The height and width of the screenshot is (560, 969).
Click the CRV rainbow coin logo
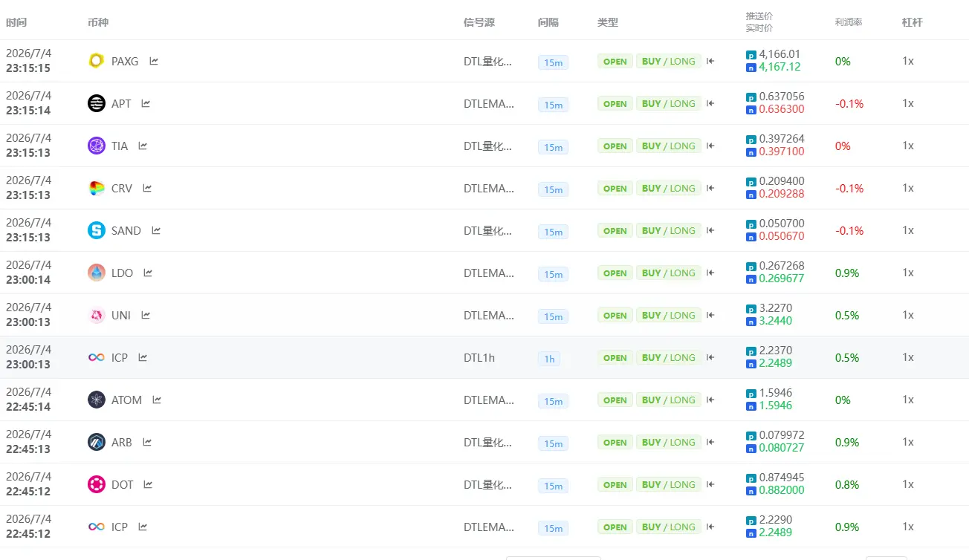pos(97,188)
